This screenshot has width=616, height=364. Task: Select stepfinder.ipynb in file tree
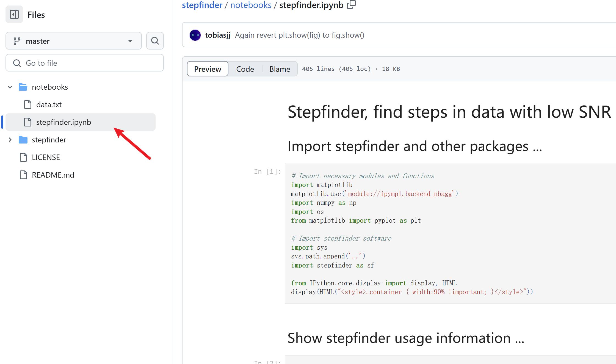pos(63,122)
